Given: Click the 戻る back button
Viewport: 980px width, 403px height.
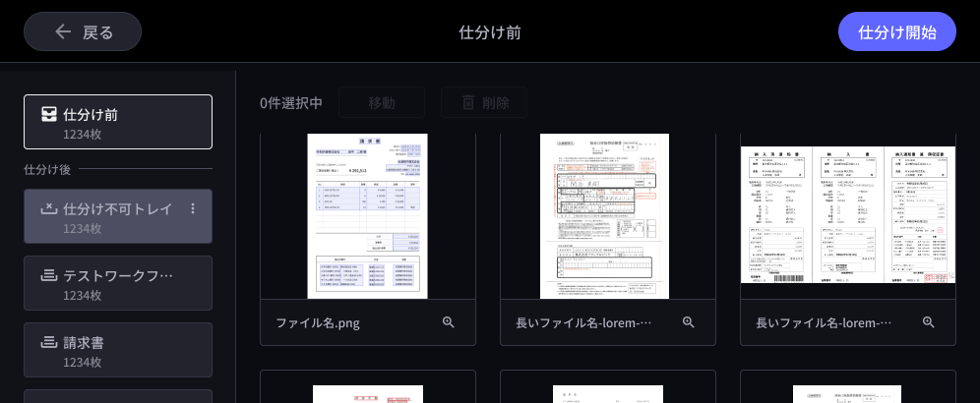Looking at the screenshot, I should [83, 31].
